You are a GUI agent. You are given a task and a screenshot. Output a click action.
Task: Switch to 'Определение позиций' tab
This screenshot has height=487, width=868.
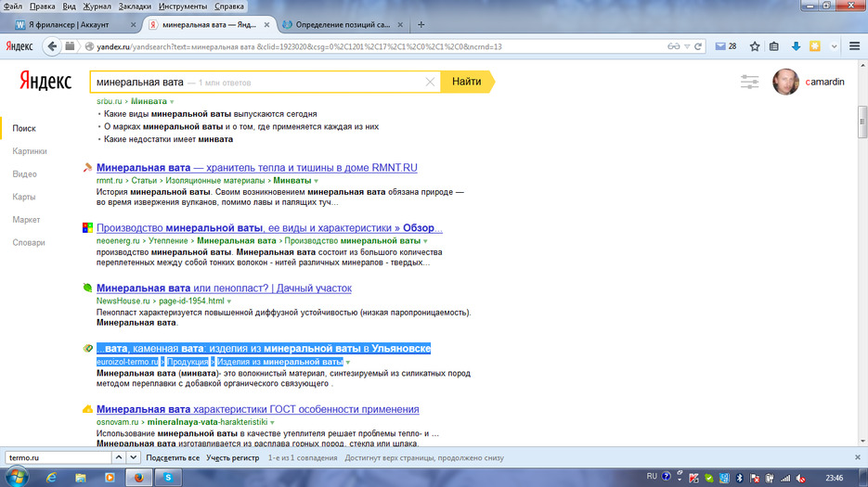343,24
